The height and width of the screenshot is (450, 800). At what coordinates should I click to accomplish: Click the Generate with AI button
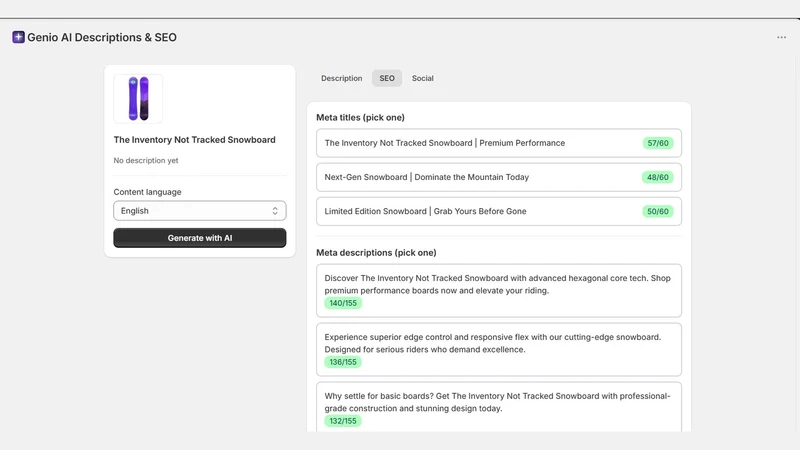[x=199, y=238]
